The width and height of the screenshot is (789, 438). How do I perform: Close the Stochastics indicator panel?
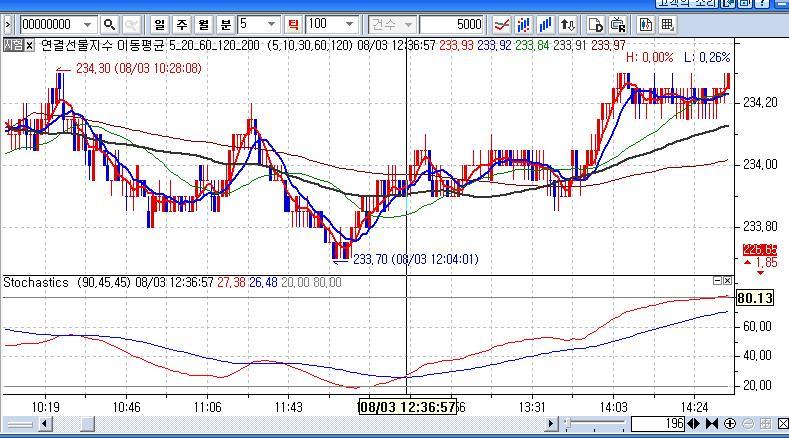[x=727, y=281]
